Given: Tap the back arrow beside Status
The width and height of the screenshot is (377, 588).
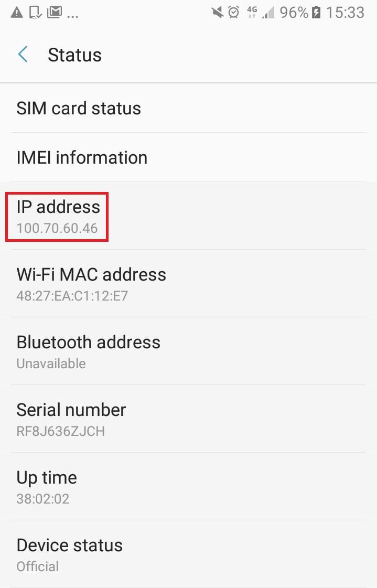Looking at the screenshot, I should coord(23,55).
